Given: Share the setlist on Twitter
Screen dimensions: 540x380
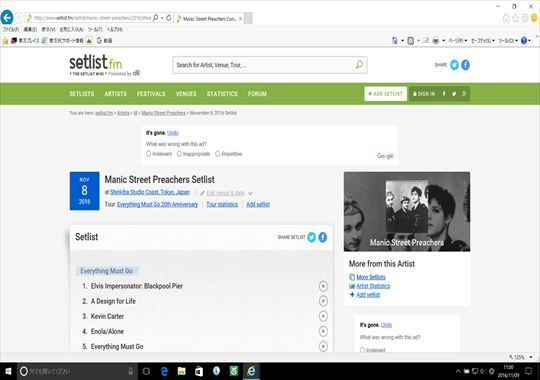Looking at the screenshot, I should click(311, 237).
